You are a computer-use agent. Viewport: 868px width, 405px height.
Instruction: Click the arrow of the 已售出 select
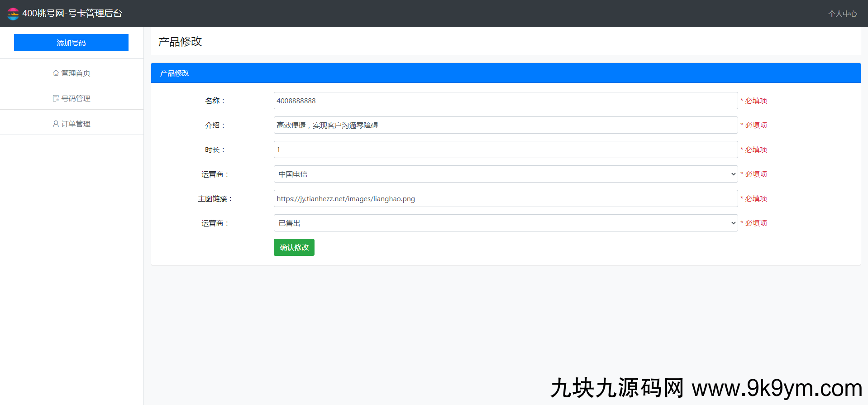pyautogui.click(x=733, y=223)
